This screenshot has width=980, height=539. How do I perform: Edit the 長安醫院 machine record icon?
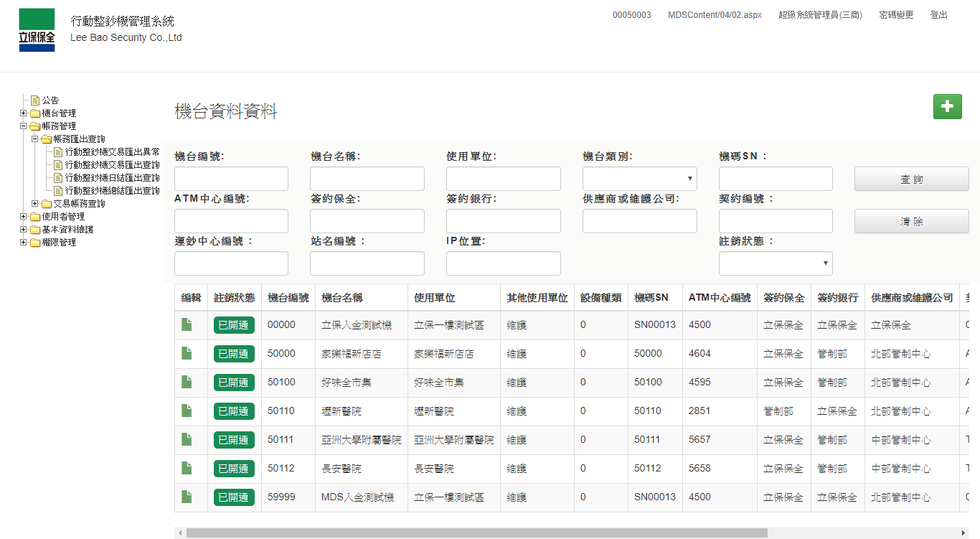[187, 468]
